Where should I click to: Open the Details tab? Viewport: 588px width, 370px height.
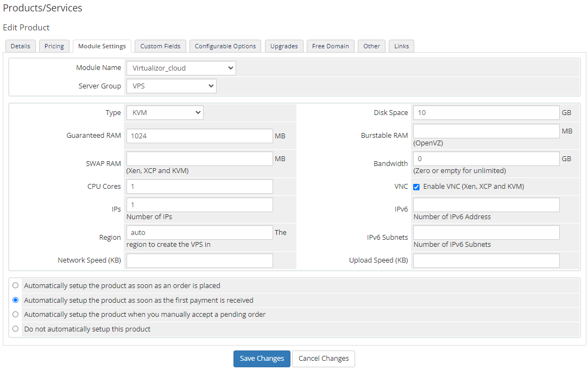[20, 46]
